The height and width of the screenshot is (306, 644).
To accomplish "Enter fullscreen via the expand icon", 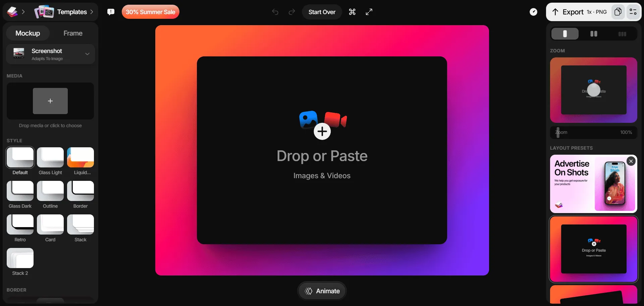I will click(x=369, y=12).
